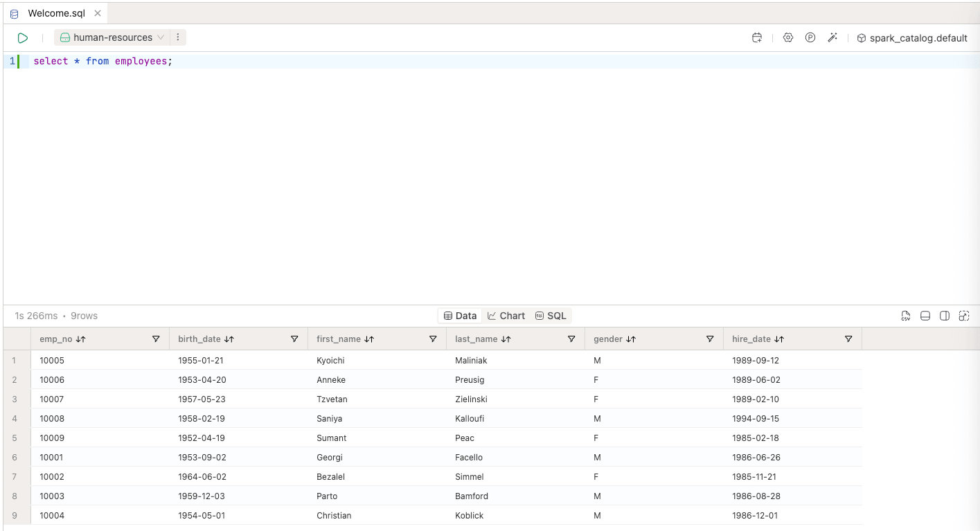Screen dimensions: 980x531
Task: Select first name cell Bezalel
Action: coord(377,477)
